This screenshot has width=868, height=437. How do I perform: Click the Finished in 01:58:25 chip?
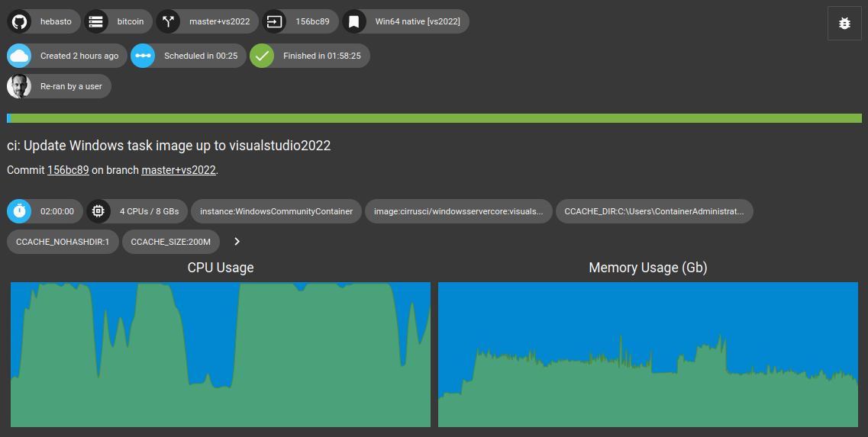(x=310, y=56)
